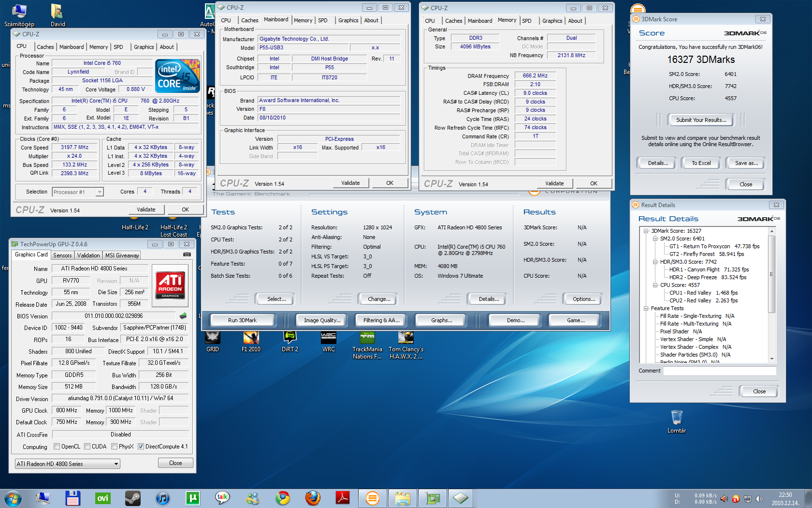Collapse the Feature Tests tree node
Image resolution: width=812 pixels, height=508 pixels.
pos(646,308)
